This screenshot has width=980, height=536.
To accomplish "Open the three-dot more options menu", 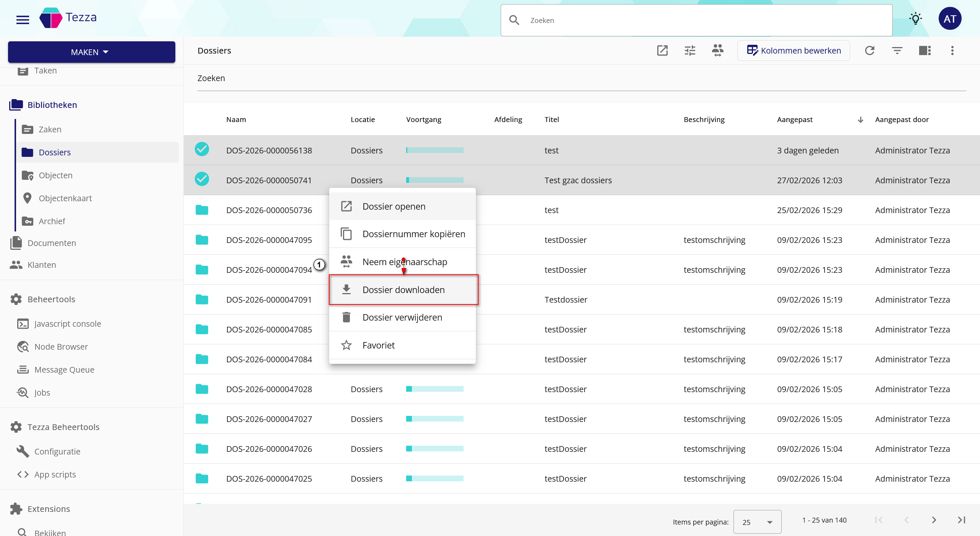I will (952, 51).
